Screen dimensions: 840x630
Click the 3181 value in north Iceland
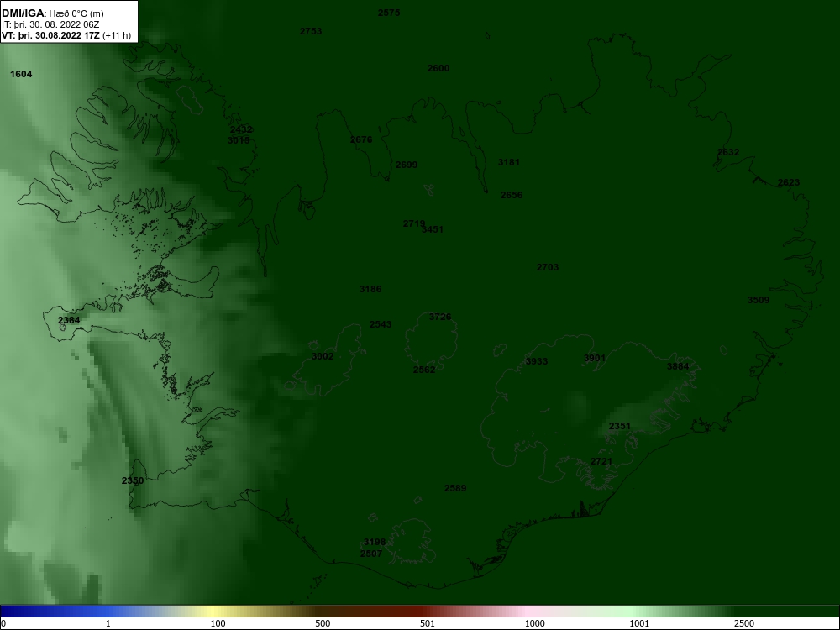pyautogui.click(x=509, y=162)
